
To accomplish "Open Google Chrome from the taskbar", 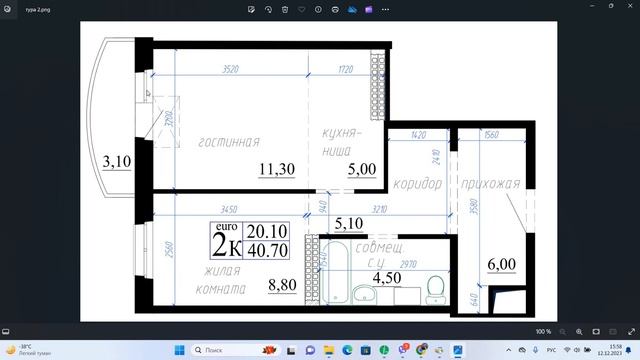I will click(421, 350).
